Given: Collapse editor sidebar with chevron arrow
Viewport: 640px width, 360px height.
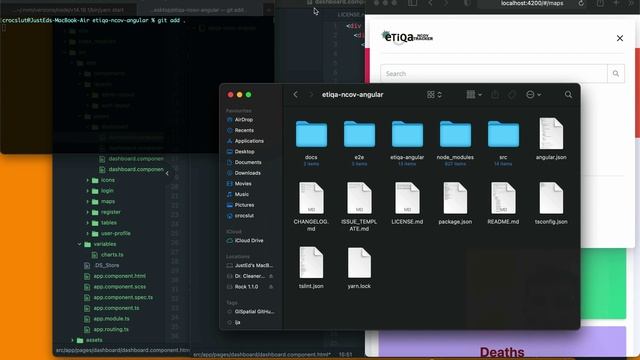Looking at the screenshot, I should [167, 173].
